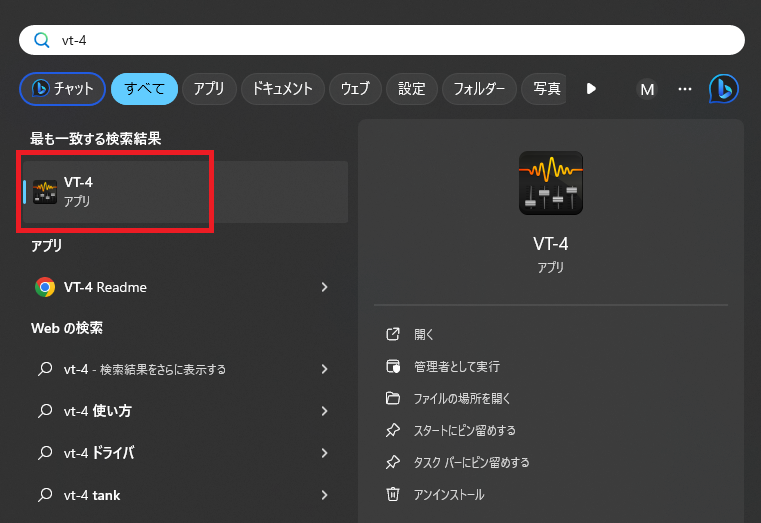This screenshot has width=761, height=523.
Task: Open the Bing チャット filter
Action: pos(62,89)
